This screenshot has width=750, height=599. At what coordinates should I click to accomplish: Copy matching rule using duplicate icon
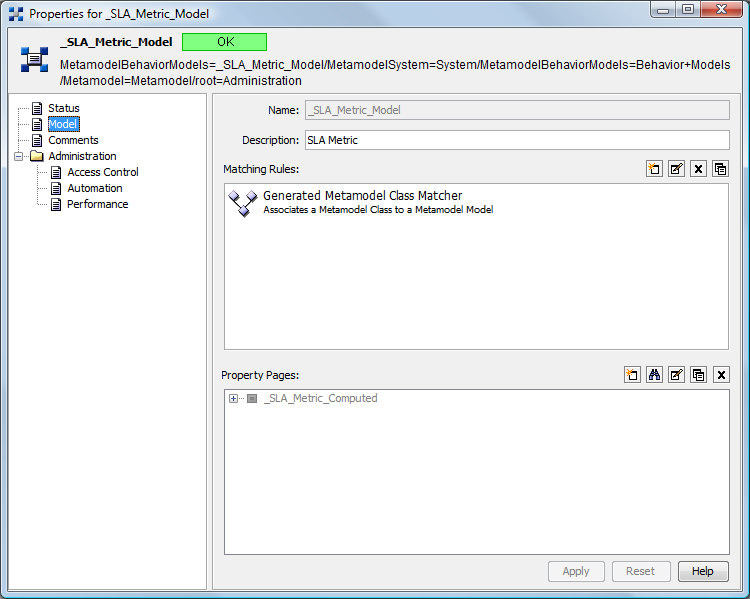click(720, 169)
